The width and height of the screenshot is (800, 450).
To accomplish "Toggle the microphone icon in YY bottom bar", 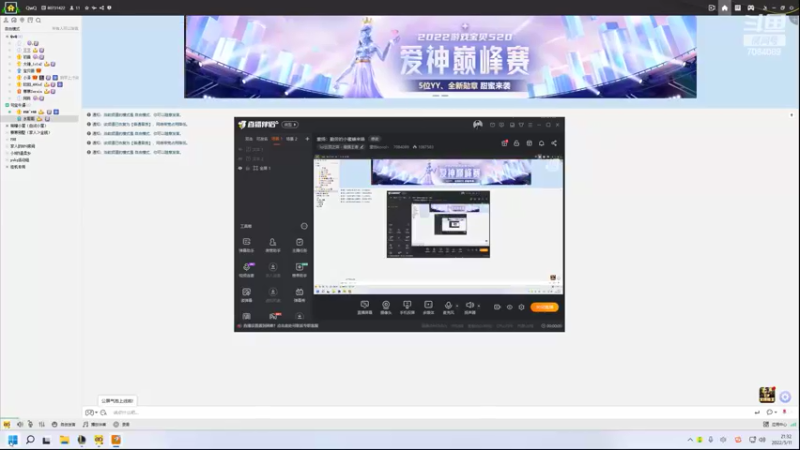I will [30, 424].
